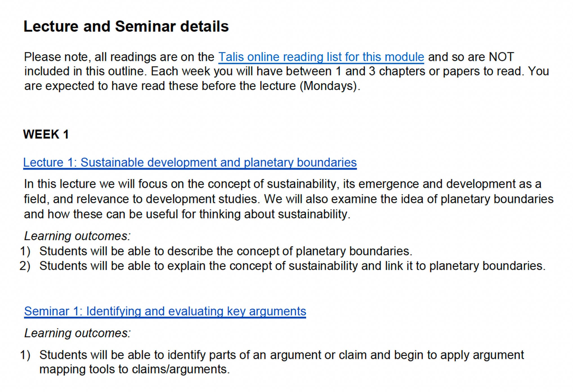This screenshot has height=392, width=573.
Task: Click the Lecture and Seminar details heading
Action: coord(126,26)
